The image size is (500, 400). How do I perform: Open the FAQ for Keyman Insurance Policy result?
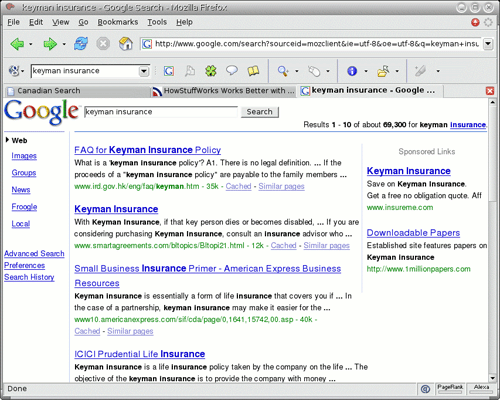147,150
